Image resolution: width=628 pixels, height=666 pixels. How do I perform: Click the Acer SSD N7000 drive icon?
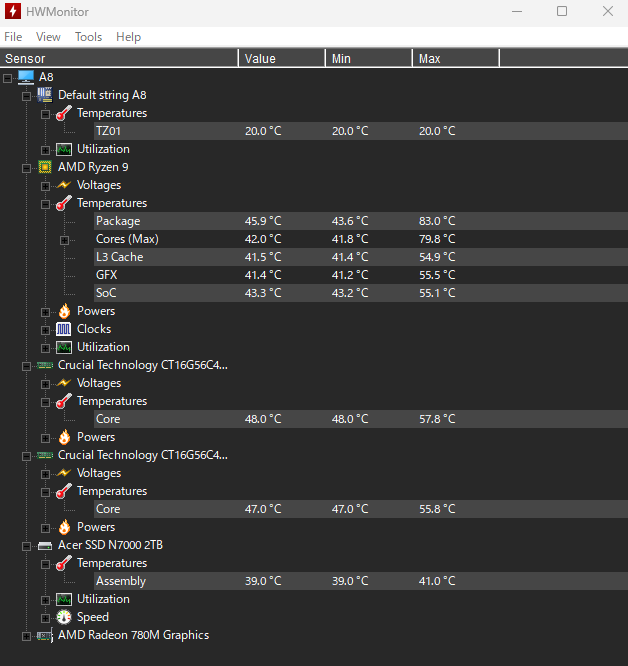tap(45, 545)
